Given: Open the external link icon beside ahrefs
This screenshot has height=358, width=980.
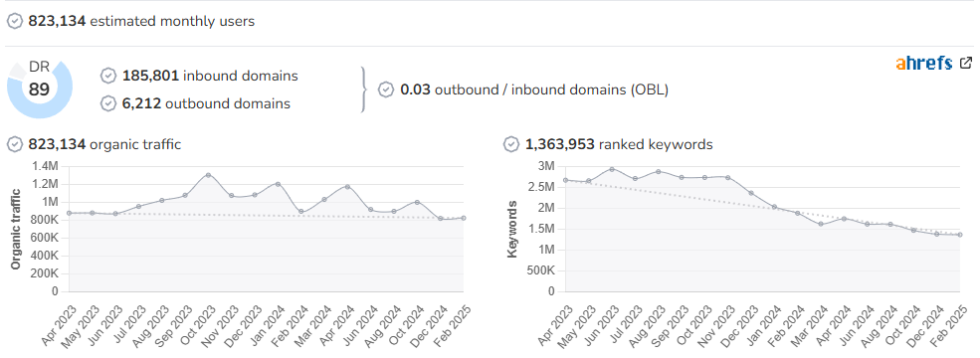Looking at the screenshot, I should (x=966, y=63).
